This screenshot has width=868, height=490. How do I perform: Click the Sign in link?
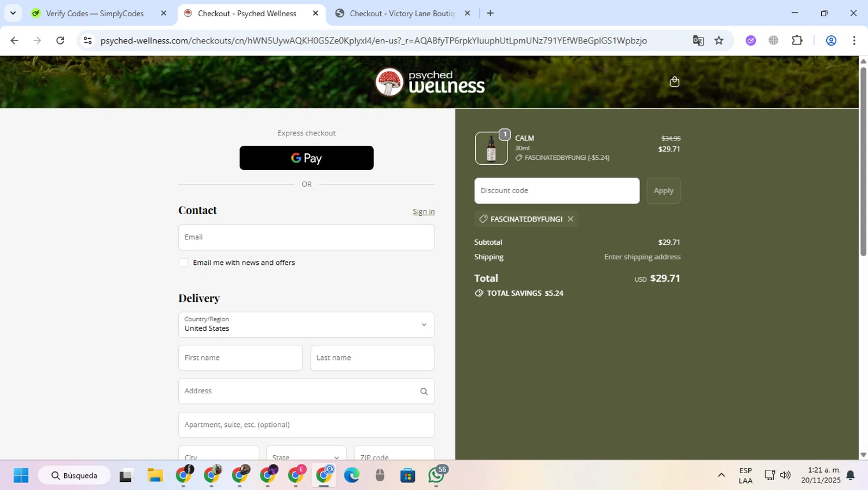[424, 212]
